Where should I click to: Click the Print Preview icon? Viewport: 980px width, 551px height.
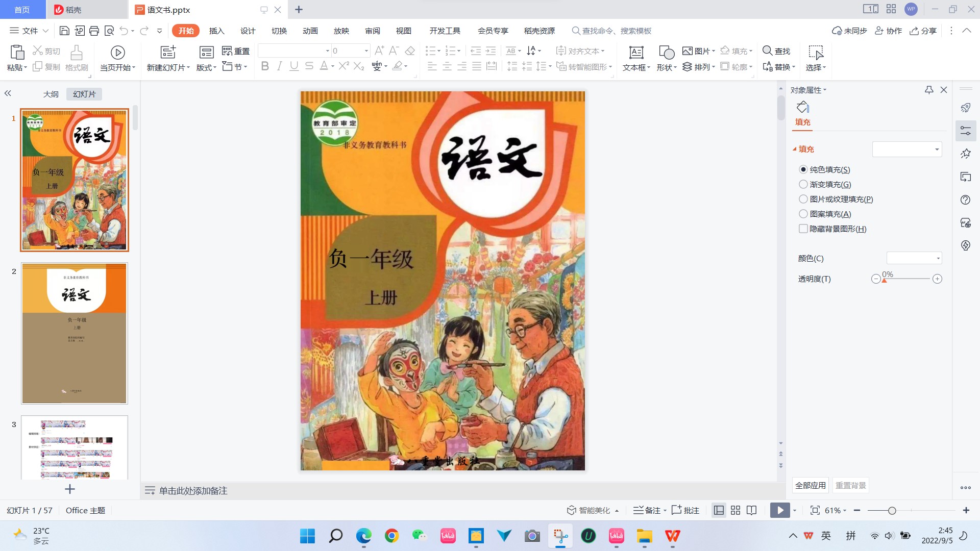coord(109,31)
